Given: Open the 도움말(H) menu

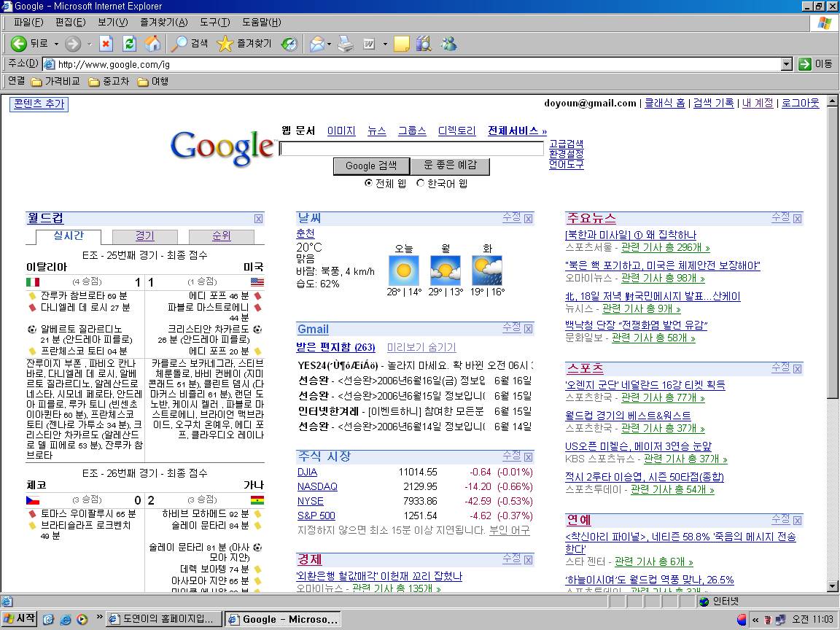Looking at the screenshot, I should [x=262, y=22].
